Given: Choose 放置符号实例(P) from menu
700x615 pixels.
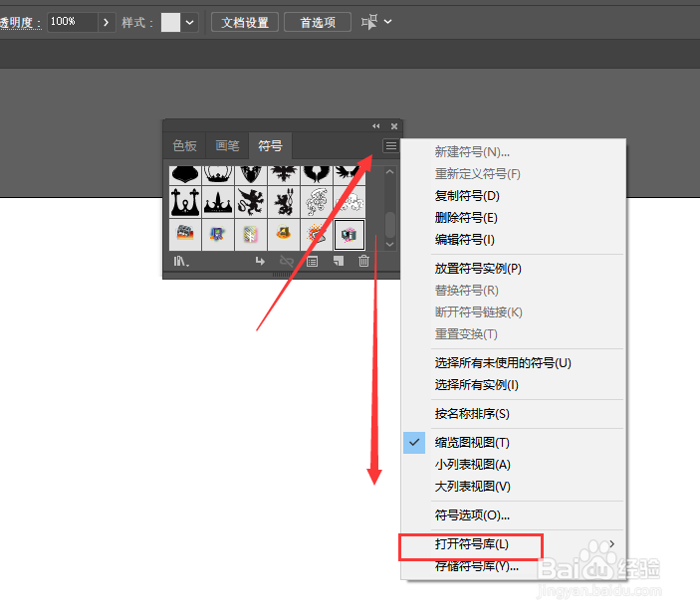Looking at the screenshot, I should (x=514, y=269).
